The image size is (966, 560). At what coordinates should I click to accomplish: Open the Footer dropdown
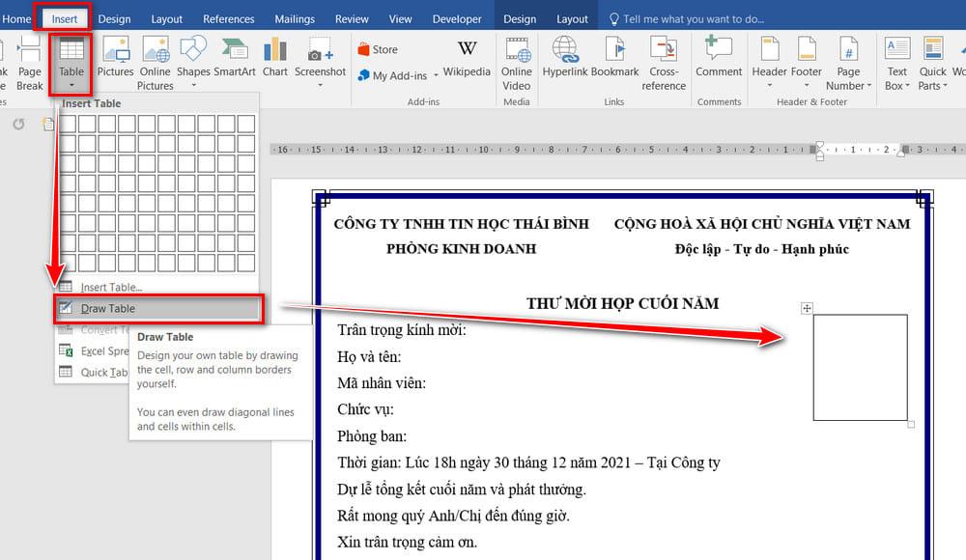(807, 62)
